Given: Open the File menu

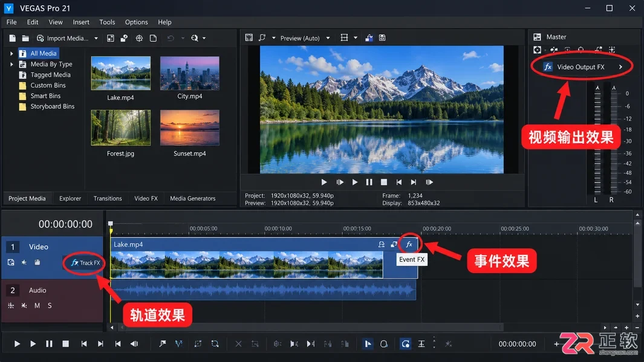Looking at the screenshot, I should coord(11,22).
